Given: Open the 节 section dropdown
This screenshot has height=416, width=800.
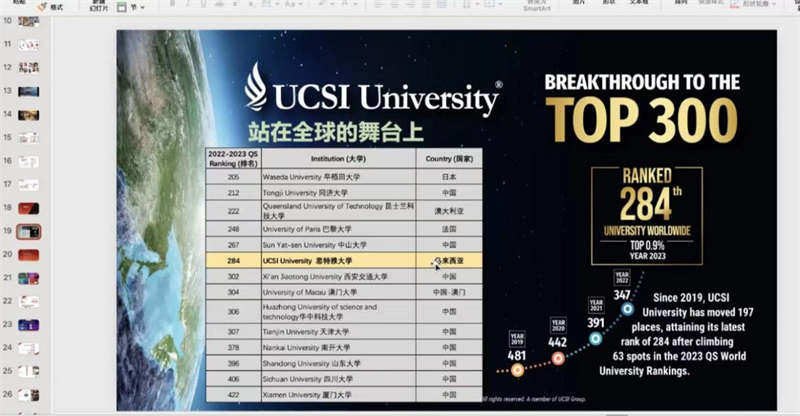Looking at the screenshot, I should tap(142, 7).
